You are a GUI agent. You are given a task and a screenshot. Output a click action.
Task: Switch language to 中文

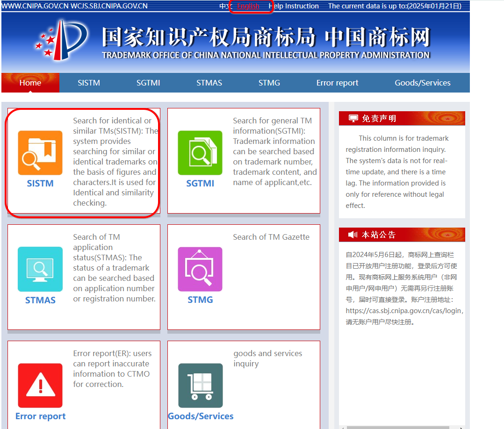coord(226,6)
